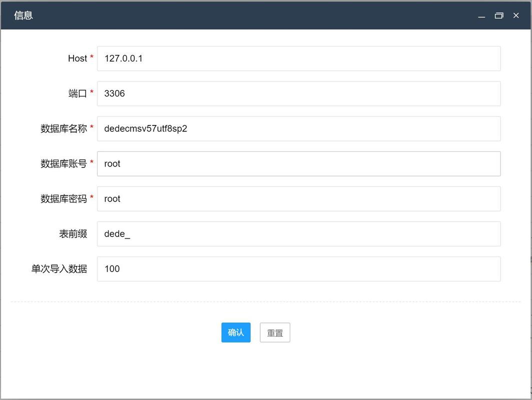Edit the 表前缀 field containing dede_
The height and width of the screenshot is (400, 532).
click(x=299, y=234)
